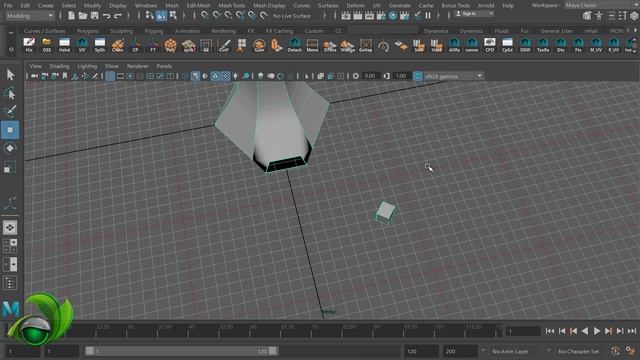Open the shelf options gear menu
Screen dimensions: 640x360
click(x=11, y=49)
